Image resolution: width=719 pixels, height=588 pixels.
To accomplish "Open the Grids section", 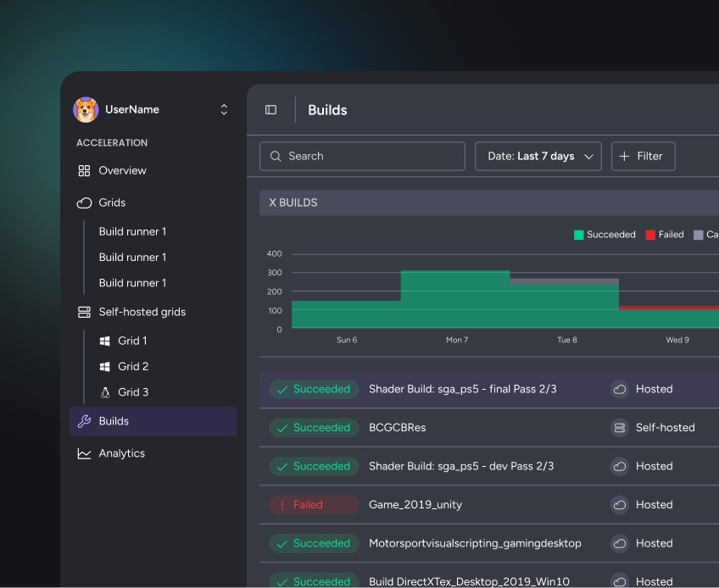I will 153,203.
